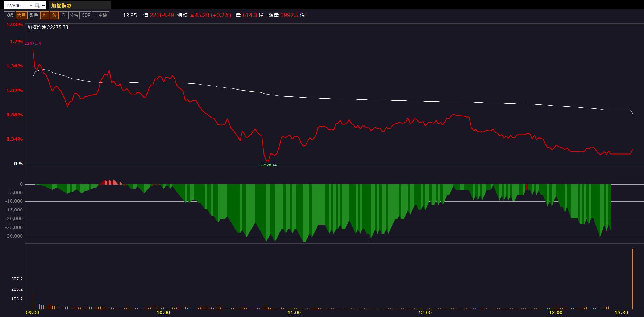Click the 加權指數 name label
Image resolution: width=644 pixels, height=317 pixels.
click(x=61, y=5)
